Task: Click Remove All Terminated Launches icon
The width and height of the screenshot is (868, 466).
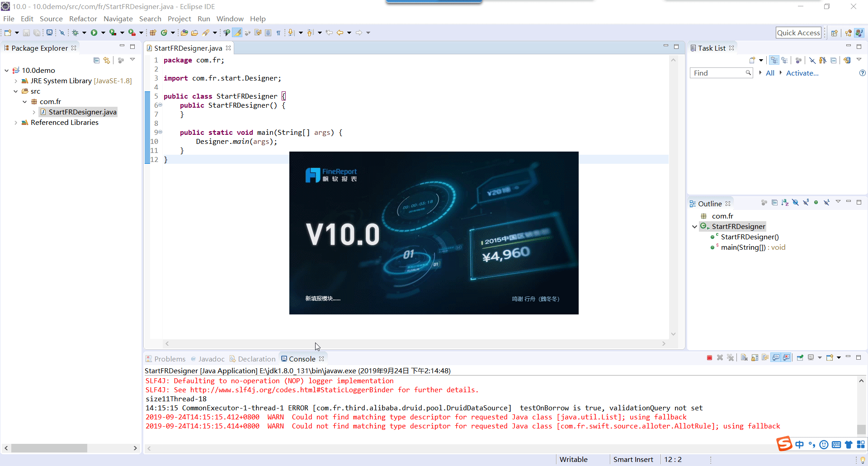Action: click(x=731, y=358)
